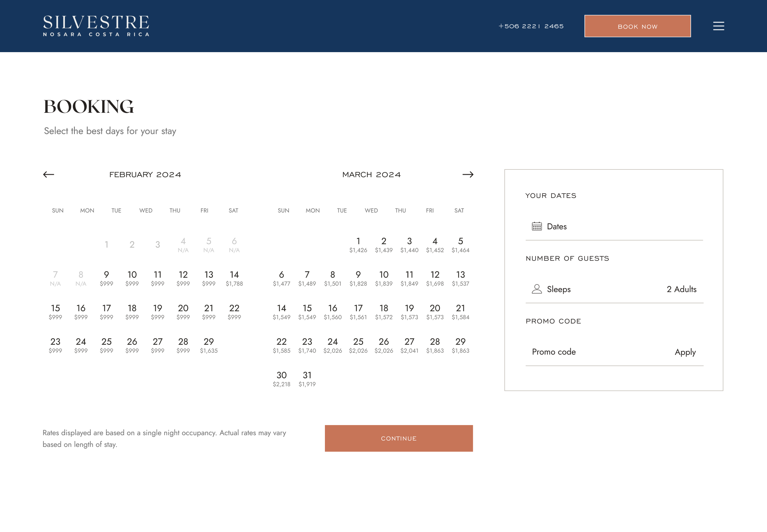The width and height of the screenshot is (767, 532).
Task: Click the Silvestre Nosara logo
Action: coord(96,26)
